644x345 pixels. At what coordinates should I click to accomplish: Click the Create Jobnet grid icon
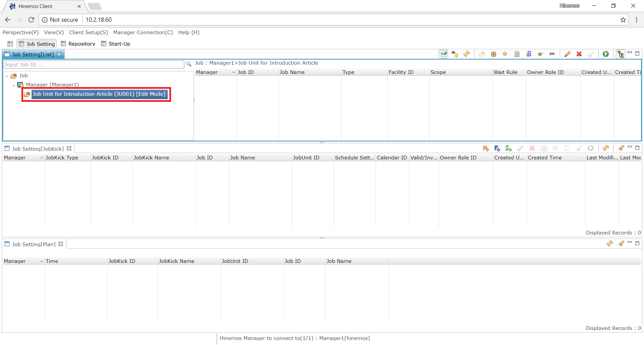pos(493,54)
